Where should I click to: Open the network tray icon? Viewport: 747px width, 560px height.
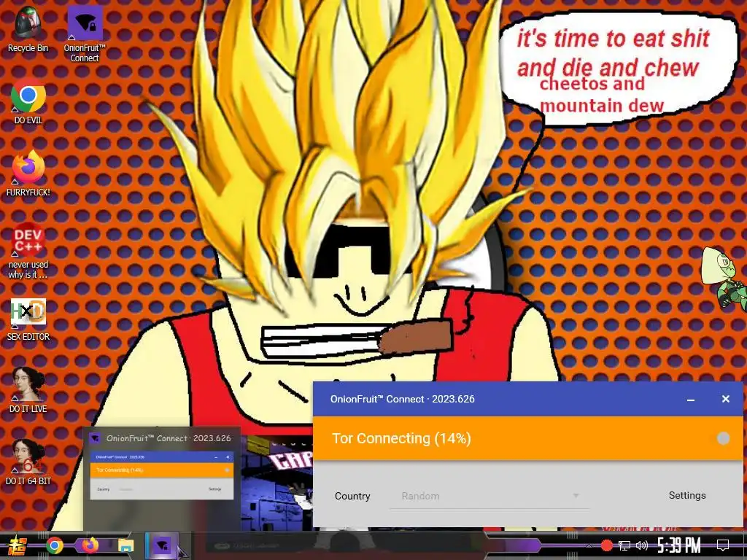click(x=624, y=545)
